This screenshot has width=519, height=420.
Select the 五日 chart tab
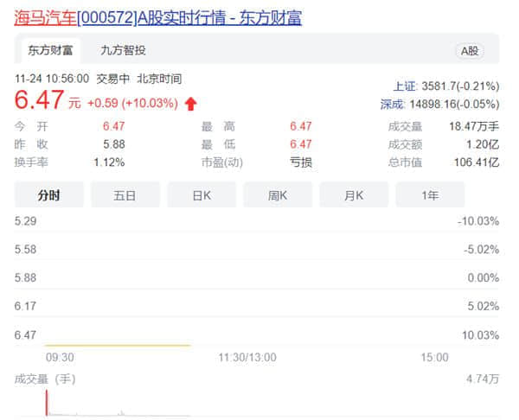(x=125, y=195)
